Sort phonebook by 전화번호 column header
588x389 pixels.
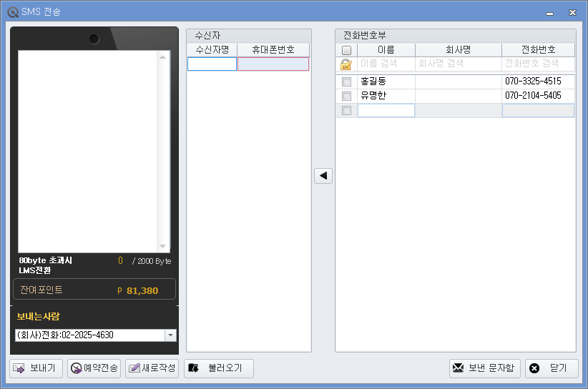(538, 50)
